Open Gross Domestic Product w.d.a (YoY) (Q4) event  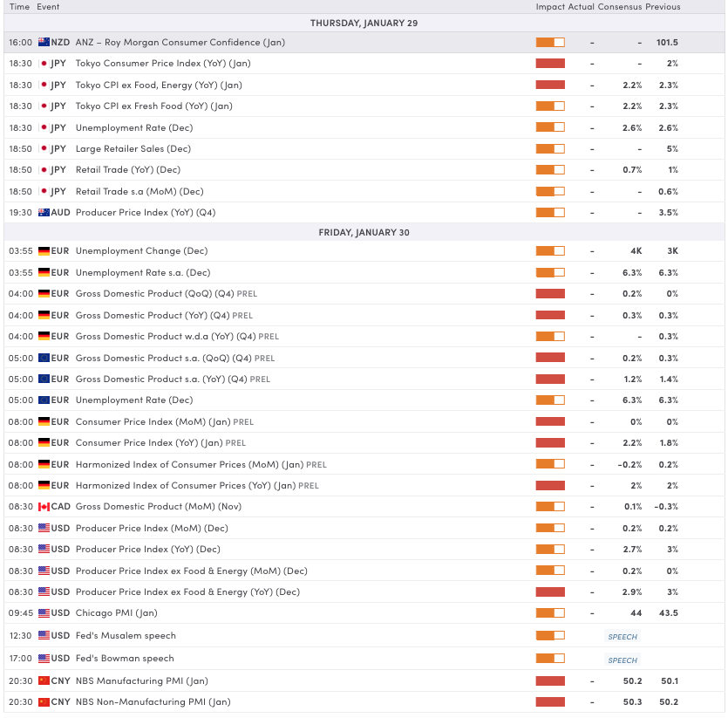point(177,337)
